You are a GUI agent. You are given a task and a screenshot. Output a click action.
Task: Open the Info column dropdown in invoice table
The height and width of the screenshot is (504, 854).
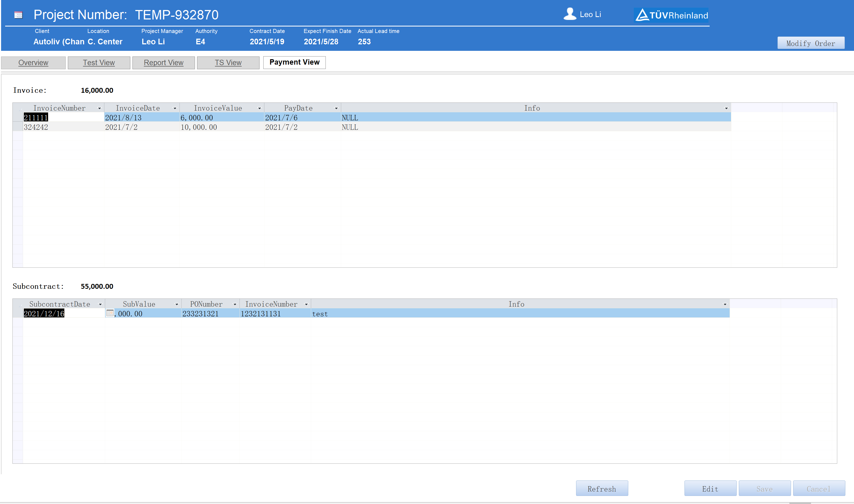726,108
